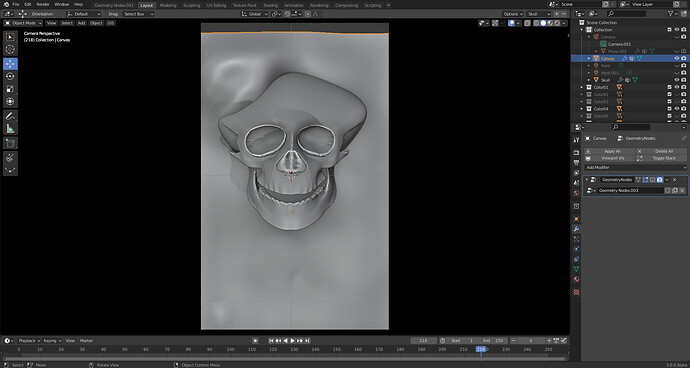Switch to the Geometry Nodes.001 workspace tab
This screenshot has height=368, width=690.
pos(114,5)
